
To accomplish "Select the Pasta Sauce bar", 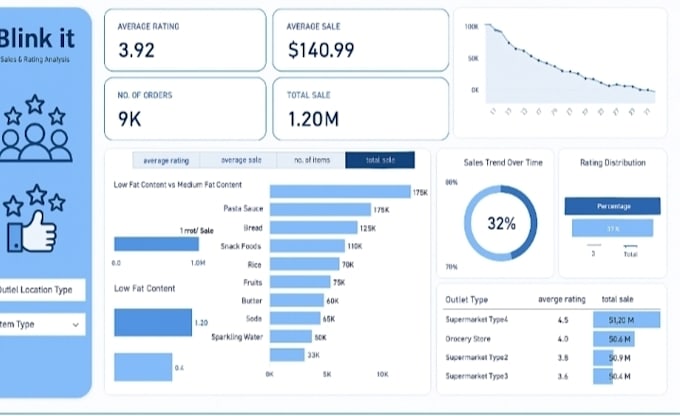I will pos(320,210).
